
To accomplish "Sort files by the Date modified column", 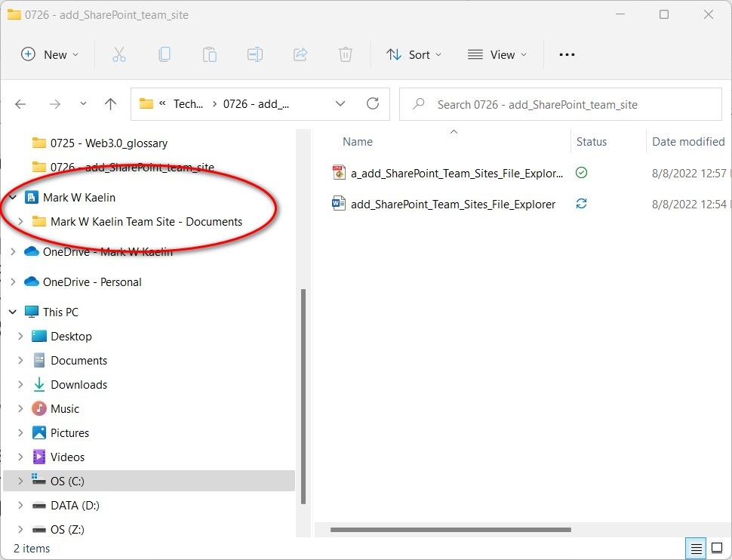I will [x=687, y=141].
